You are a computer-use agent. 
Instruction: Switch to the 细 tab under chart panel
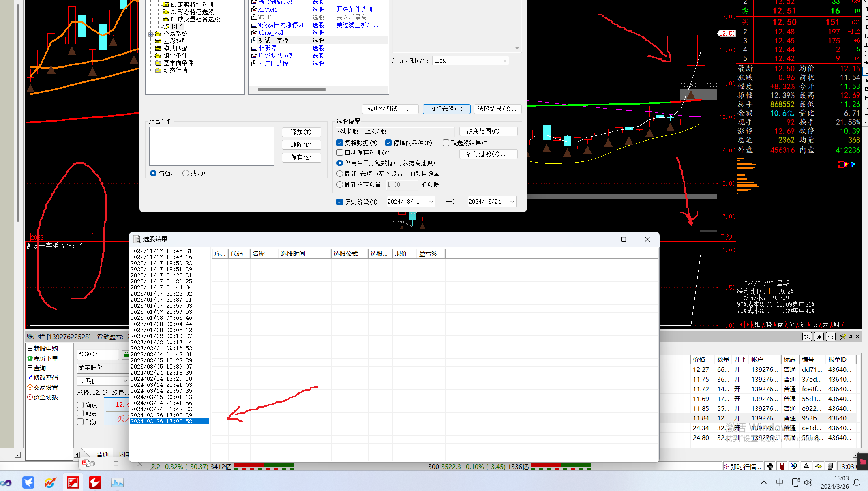[x=757, y=324]
